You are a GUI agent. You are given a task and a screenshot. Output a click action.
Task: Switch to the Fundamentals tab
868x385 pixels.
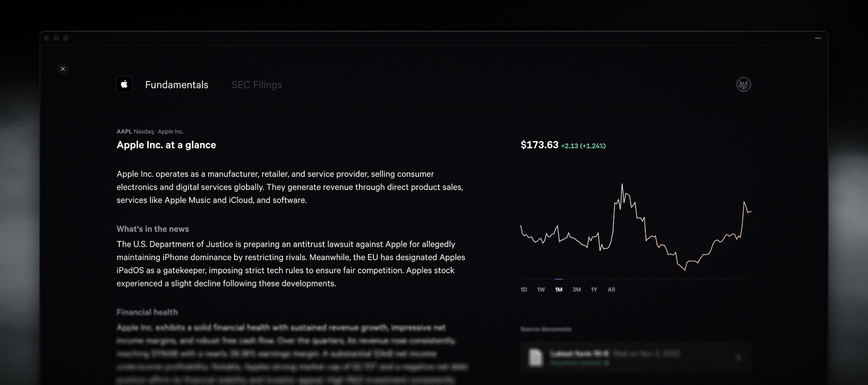point(176,85)
